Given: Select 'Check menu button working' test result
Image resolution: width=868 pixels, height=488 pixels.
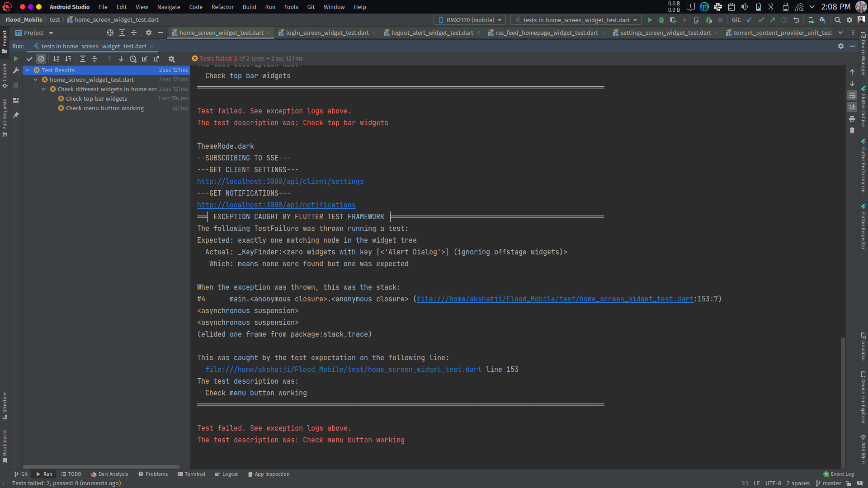Looking at the screenshot, I should (105, 108).
